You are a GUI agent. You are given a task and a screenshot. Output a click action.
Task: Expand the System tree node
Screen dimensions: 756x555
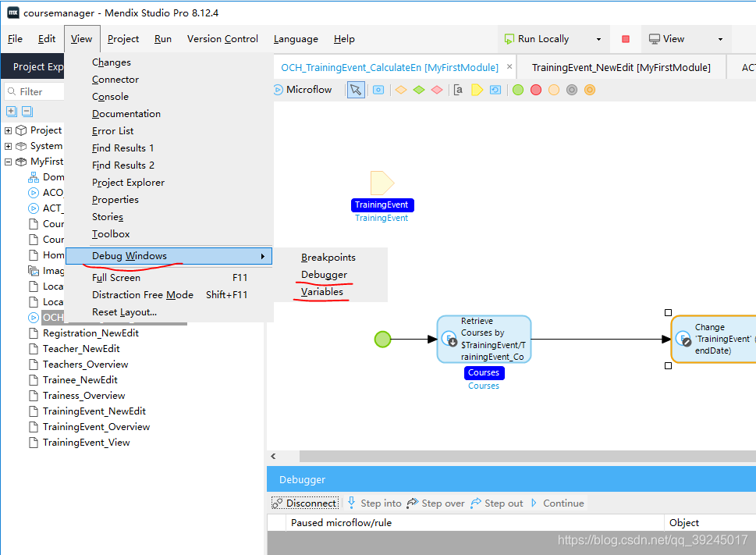(x=9, y=146)
